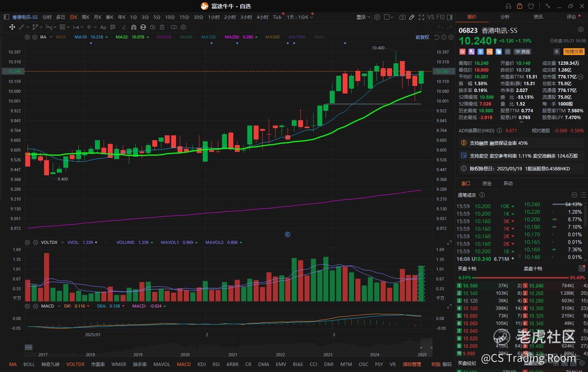Switch to 周K weekly chart
The height and width of the screenshot is (372, 588).
(86, 17)
